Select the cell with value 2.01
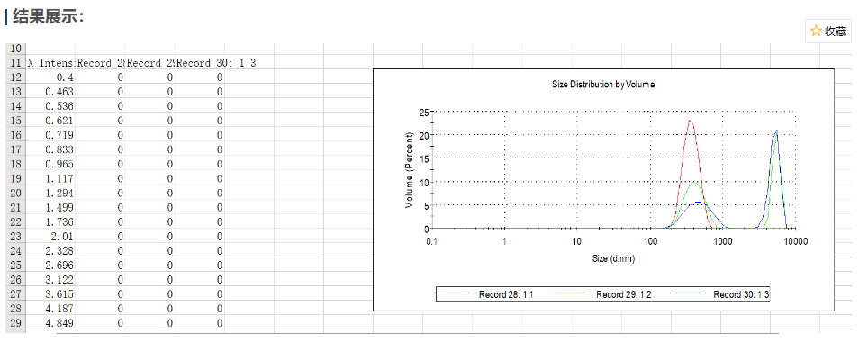 50,237
